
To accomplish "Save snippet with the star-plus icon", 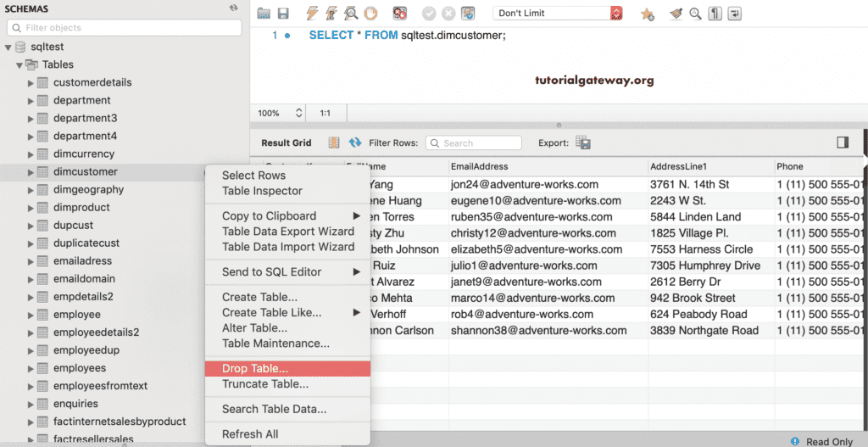I will tap(647, 14).
